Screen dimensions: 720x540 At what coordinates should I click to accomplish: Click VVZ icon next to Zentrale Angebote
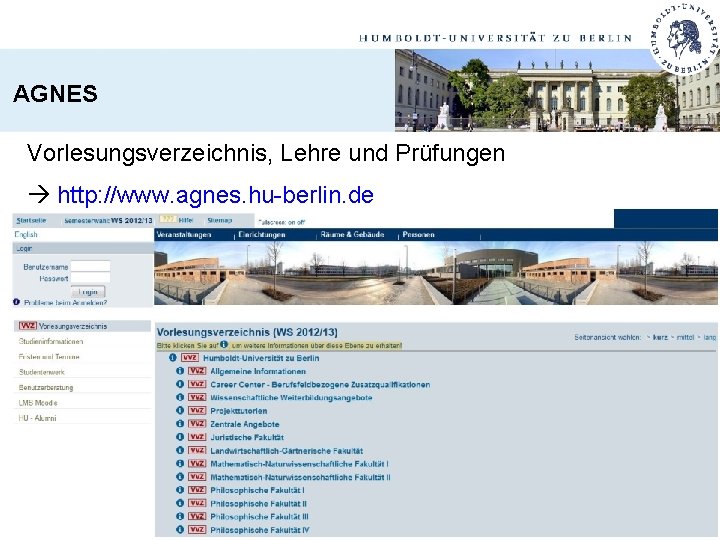[197, 424]
